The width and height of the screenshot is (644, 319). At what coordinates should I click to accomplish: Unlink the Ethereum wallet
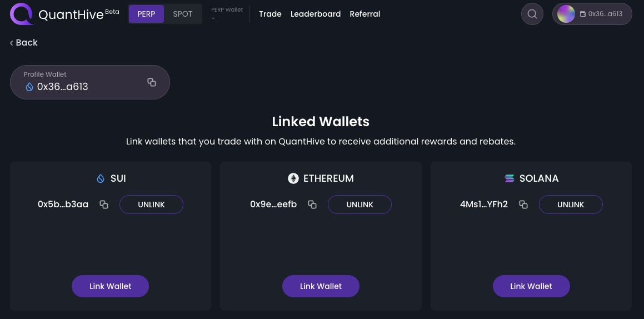[x=360, y=205]
